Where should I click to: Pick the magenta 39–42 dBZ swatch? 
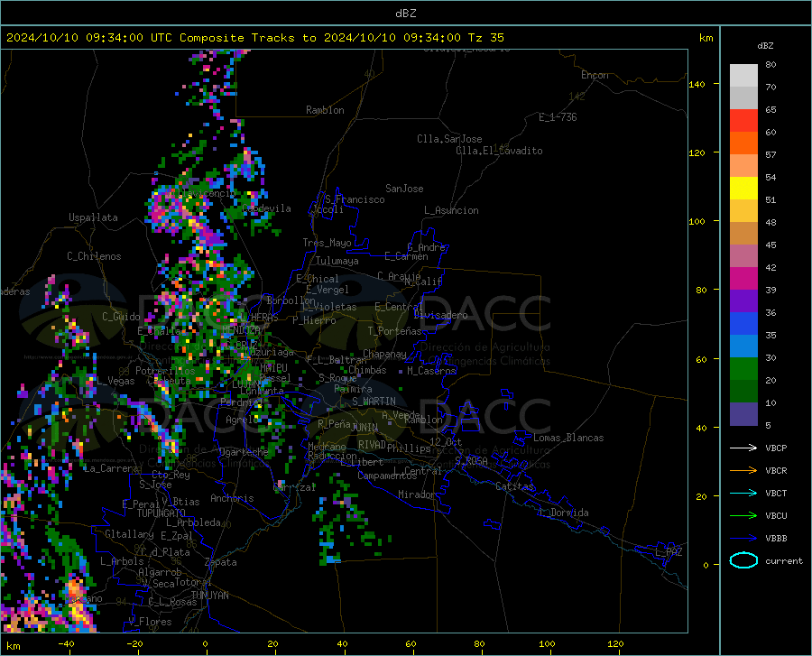[x=743, y=279]
